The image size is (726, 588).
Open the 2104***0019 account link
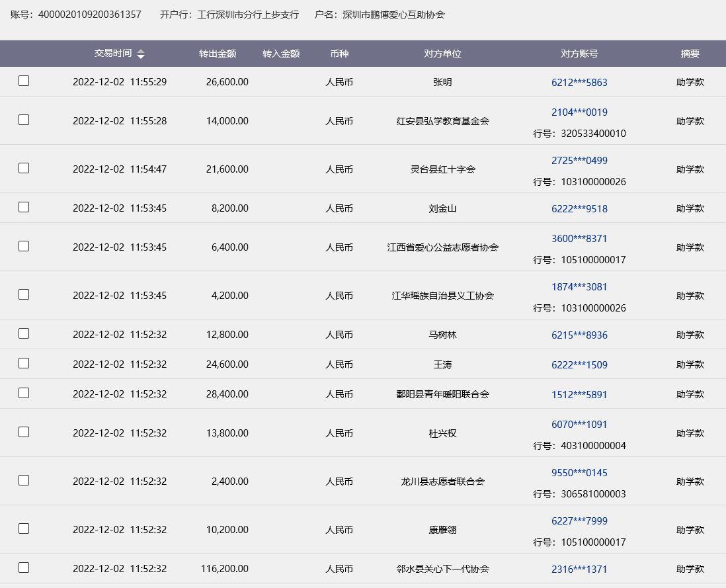click(579, 112)
